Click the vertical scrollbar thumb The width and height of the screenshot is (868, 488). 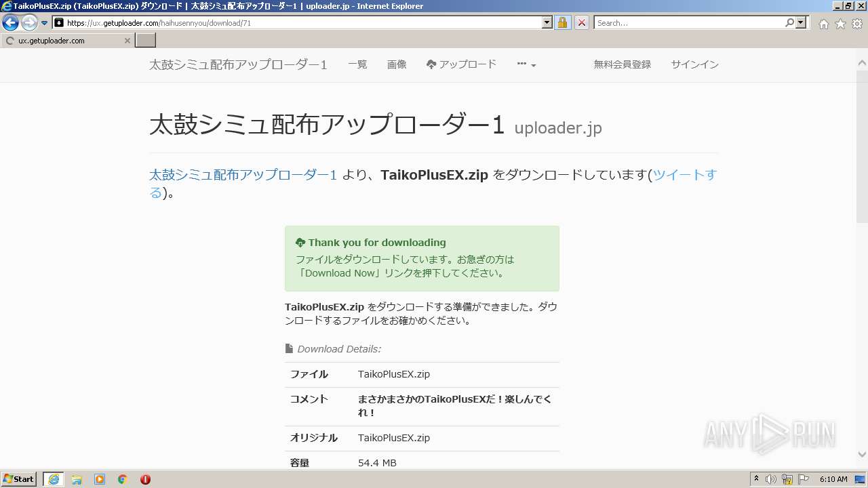click(x=862, y=146)
